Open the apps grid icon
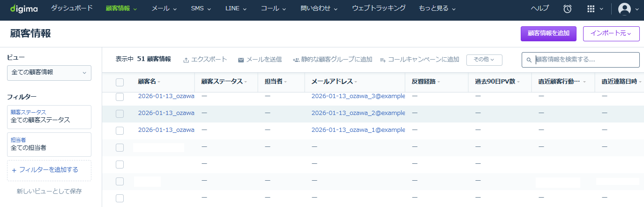Image resolution: width=644 pixels, height=207 pixels. tap(592, 8)
